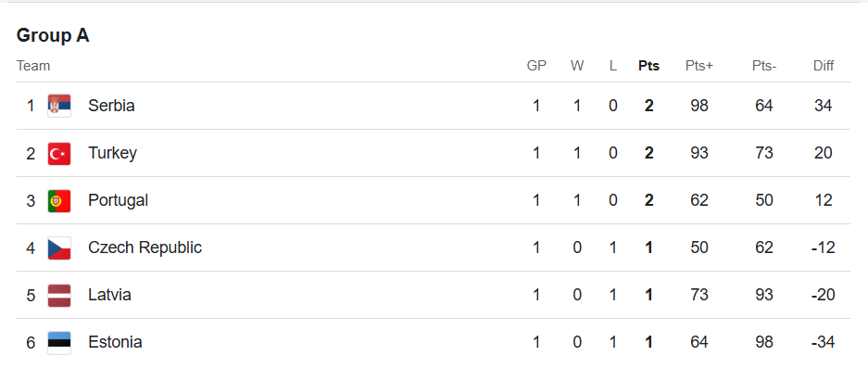Click the Diff column header

click(824, 66)
